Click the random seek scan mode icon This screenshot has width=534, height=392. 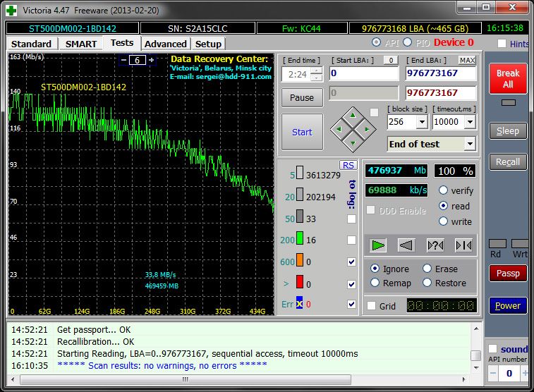pyautogui.click(x=435, y=245)
